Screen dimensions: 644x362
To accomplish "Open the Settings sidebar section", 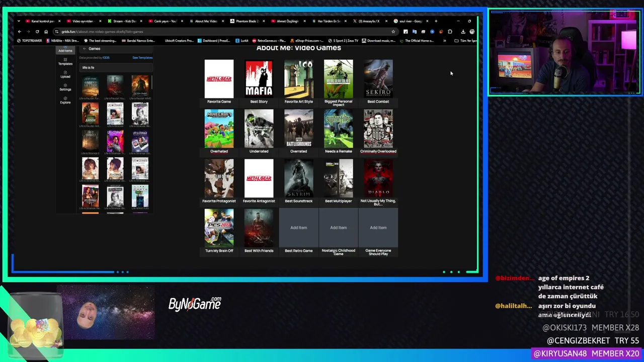I will (x=65, y=87).
